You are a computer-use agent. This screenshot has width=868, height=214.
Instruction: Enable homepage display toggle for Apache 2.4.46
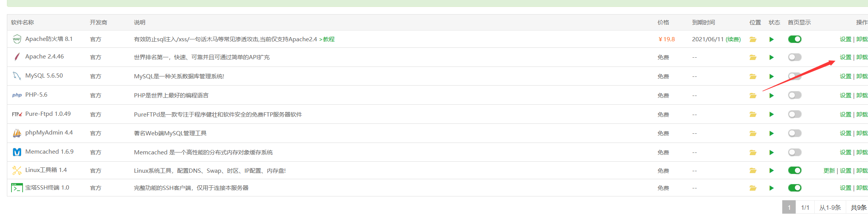pyautogui.click(x=794, y=57)
